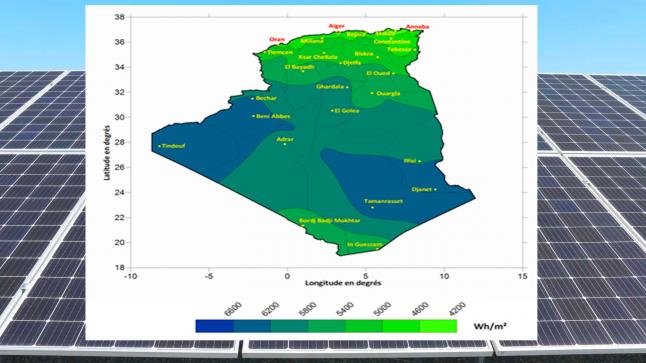Image resolution: width=646 pixels, height=363 pixels.
Task: Click the 'Ksar Chellala' label
Action: pyautogui.click(x=318, y=57)
